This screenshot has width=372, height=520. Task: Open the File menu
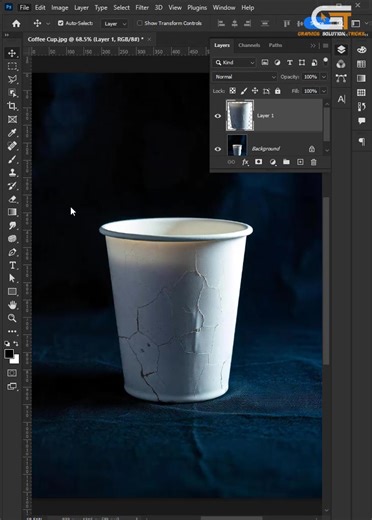[24, 7]
